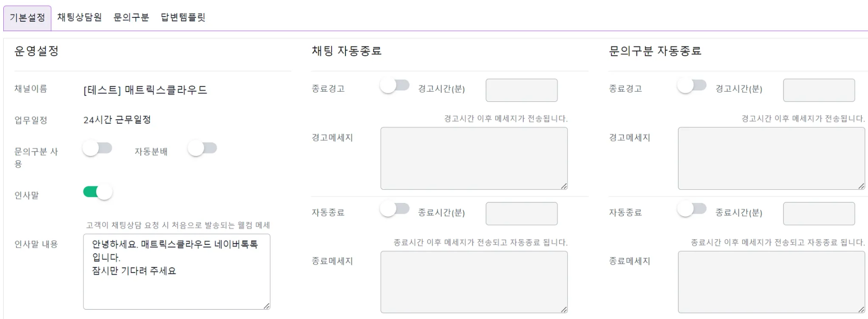Enable the 자동분배 toggle
Viewport: 868px width, 319px height.
coord(202,148)
